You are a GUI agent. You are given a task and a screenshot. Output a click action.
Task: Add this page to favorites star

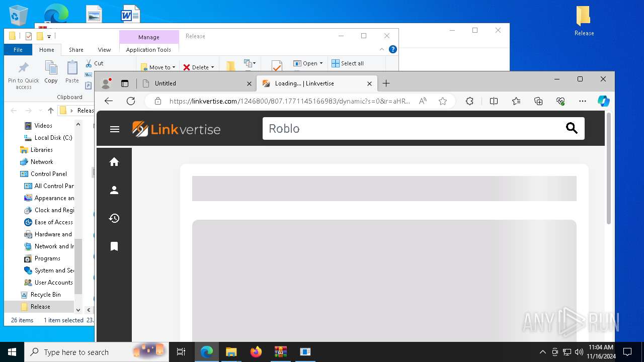[443, 101]
